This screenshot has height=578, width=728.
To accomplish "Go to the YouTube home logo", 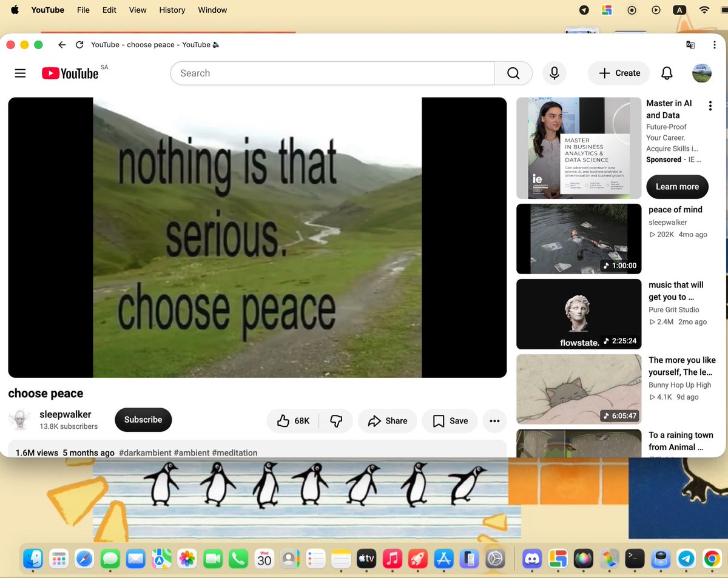I will pos(70,73).
